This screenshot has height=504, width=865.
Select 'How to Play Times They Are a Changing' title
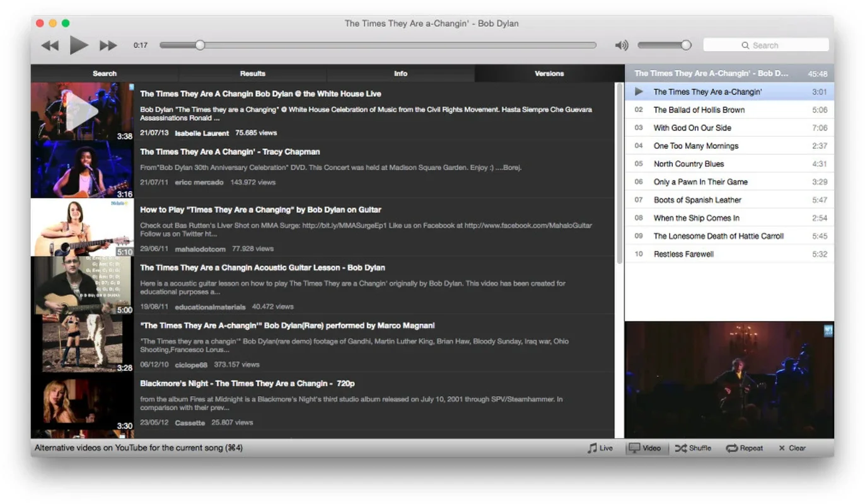tap(260, 210)
